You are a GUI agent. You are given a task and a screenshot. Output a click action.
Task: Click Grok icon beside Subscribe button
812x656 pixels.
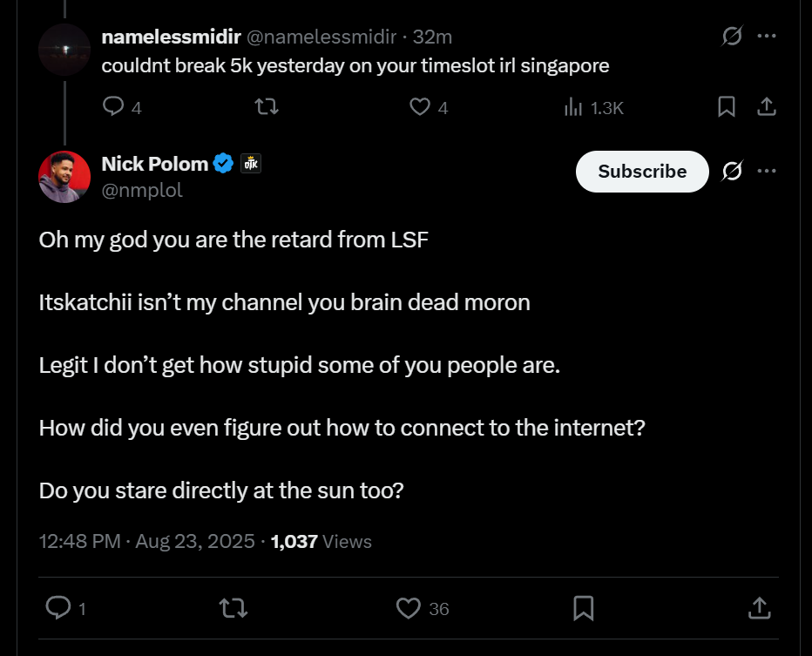click(x=732, y=172)
